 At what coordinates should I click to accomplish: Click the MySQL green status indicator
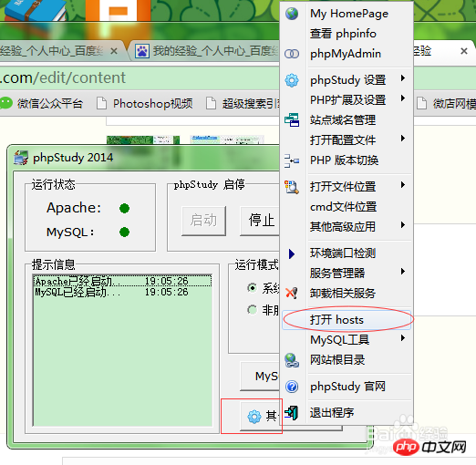(x=124, y=232)
